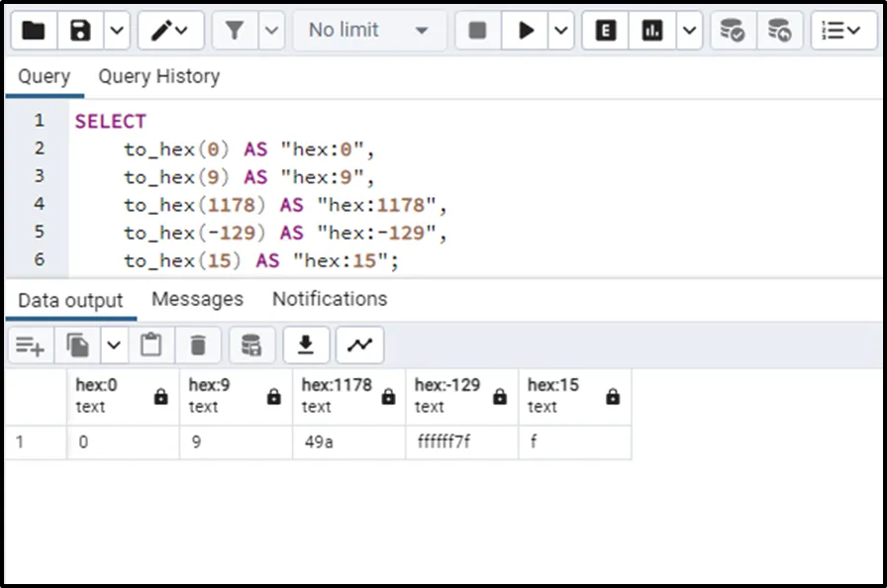Open the graph visualiser
Viewport: 887px width, 588px height.
[x=359, y=344]
